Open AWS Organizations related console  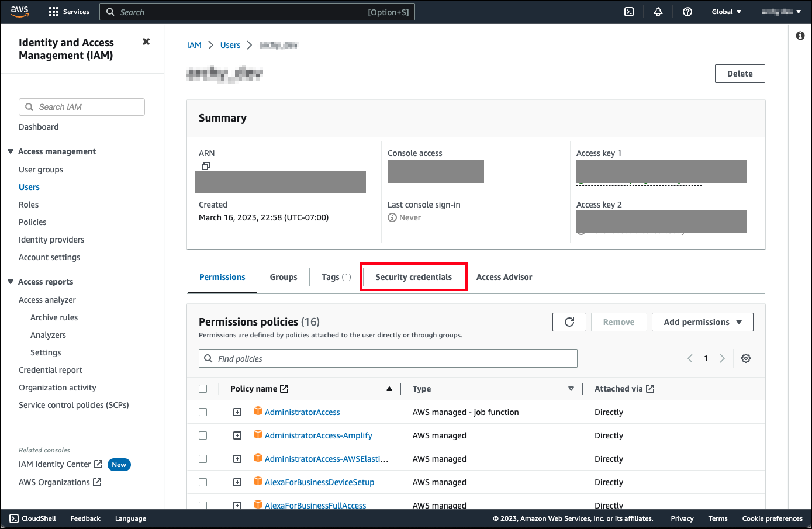click(60, 482)
